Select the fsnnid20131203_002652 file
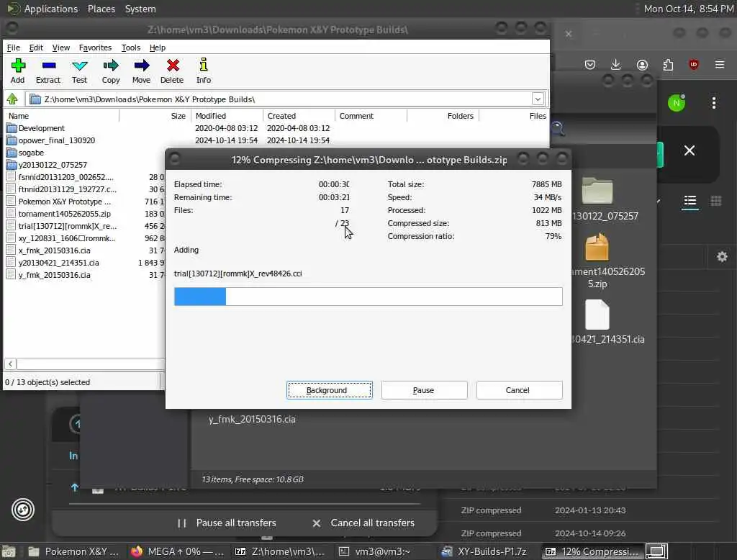Image resolution: width=737 pixels, height=560 pixels. click(65, 177)
